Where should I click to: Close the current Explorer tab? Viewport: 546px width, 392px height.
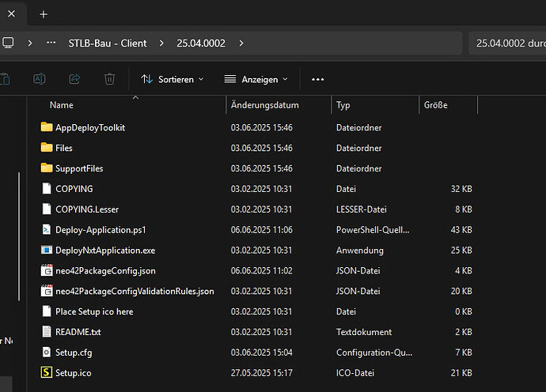pyautogui.click(x=12, y=14)
